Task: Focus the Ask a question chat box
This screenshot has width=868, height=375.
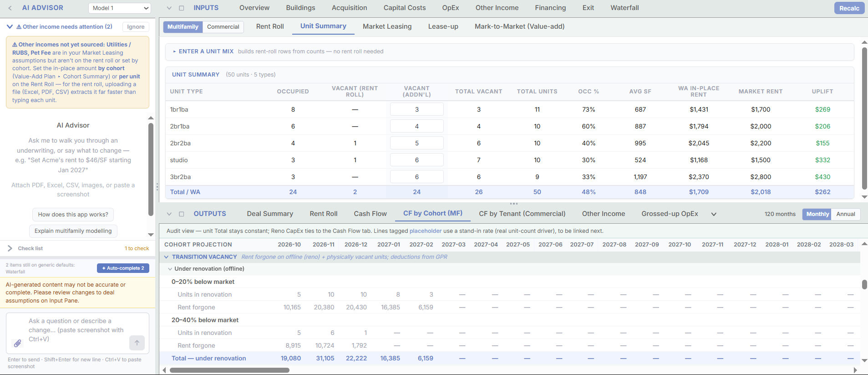Action: click(x=78, y=333)
